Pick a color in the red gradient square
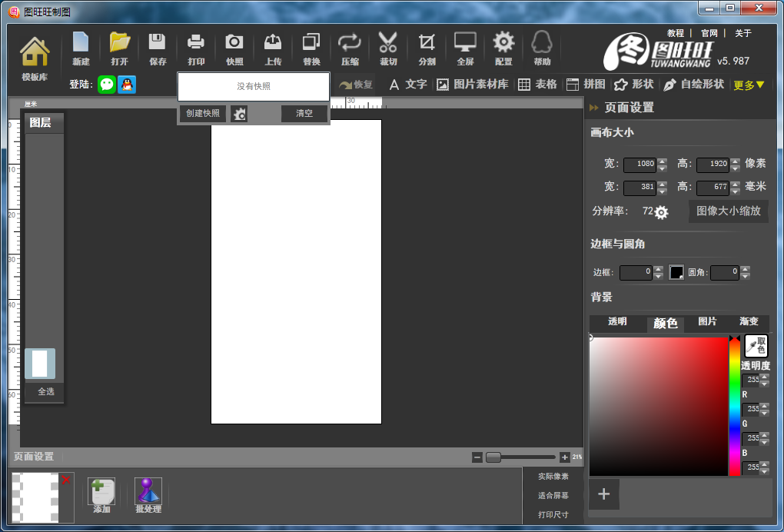Screen dimensions: 784x532 659,407
